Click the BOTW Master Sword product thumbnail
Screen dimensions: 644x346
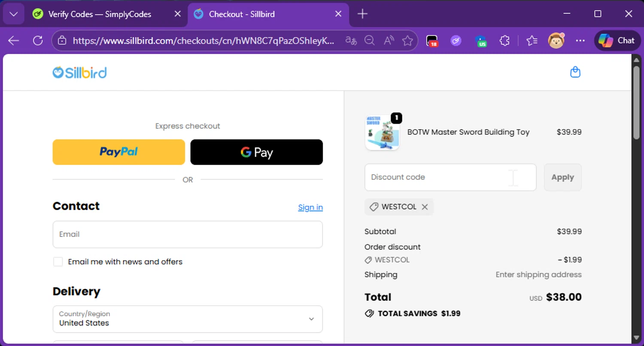382,133
